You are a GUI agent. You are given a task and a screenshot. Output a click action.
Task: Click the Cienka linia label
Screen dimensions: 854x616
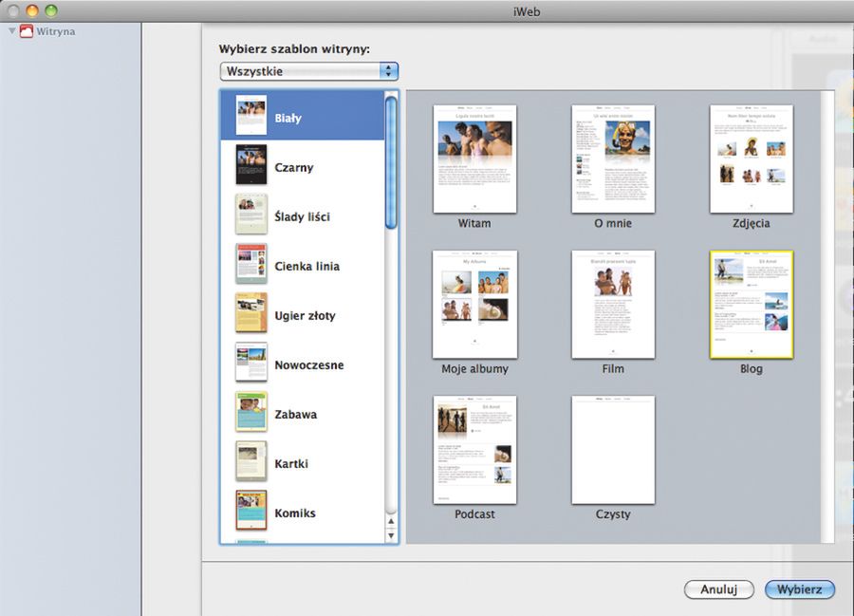click(x=306, y=267)
